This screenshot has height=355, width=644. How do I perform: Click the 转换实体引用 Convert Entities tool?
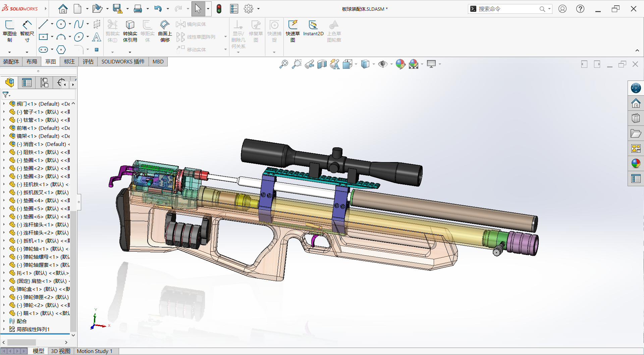[x=130, y=31]
